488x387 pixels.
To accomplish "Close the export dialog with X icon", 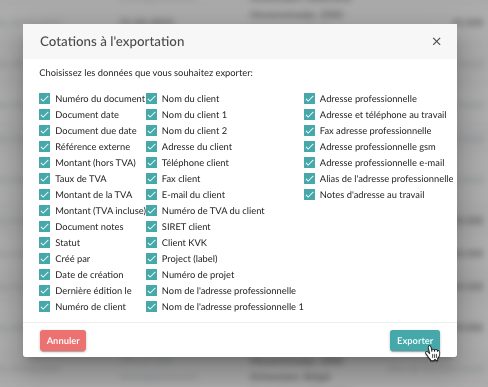I will click(436, 42).
